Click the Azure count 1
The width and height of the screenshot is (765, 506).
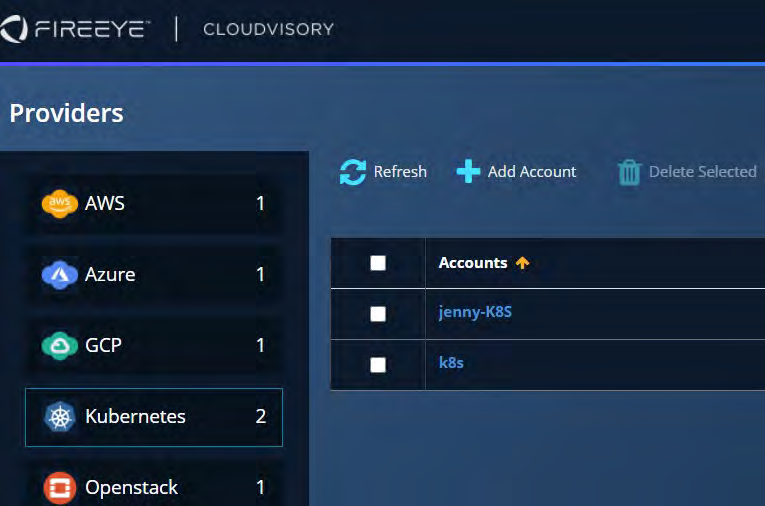click(x=261, y=275)
